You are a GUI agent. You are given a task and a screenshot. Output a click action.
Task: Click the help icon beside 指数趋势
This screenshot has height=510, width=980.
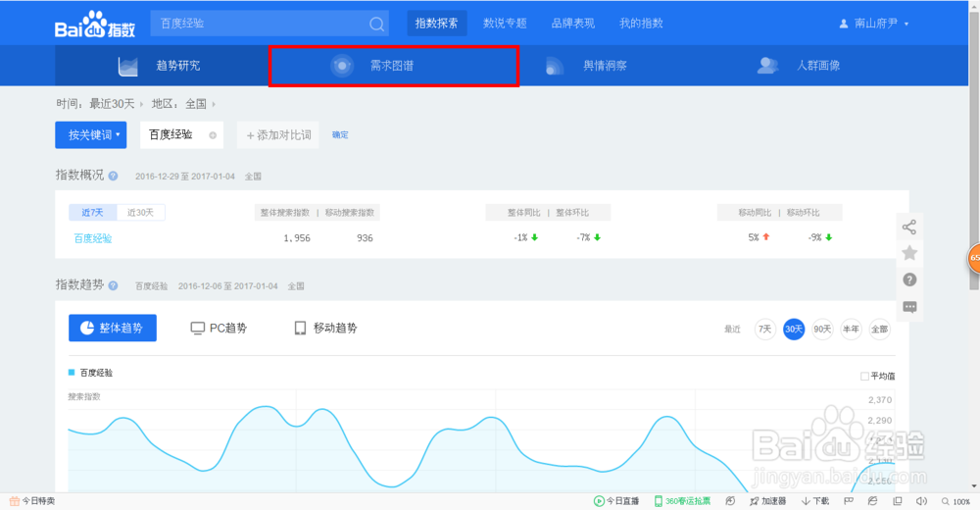pos(113,285)
